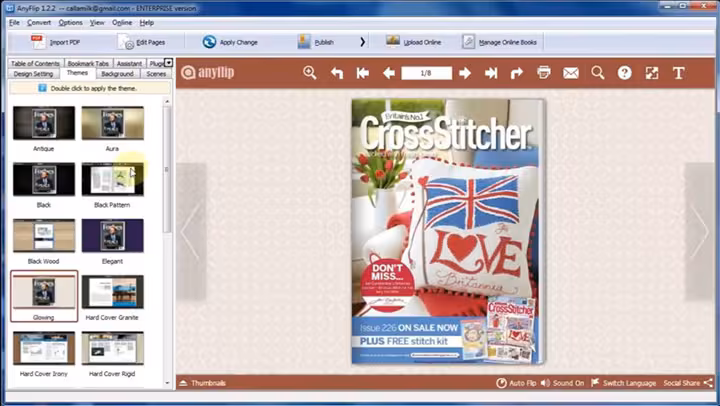Expand the arrow next to Publish
This screenshot has width=720, height=406.
click(362, 42)
